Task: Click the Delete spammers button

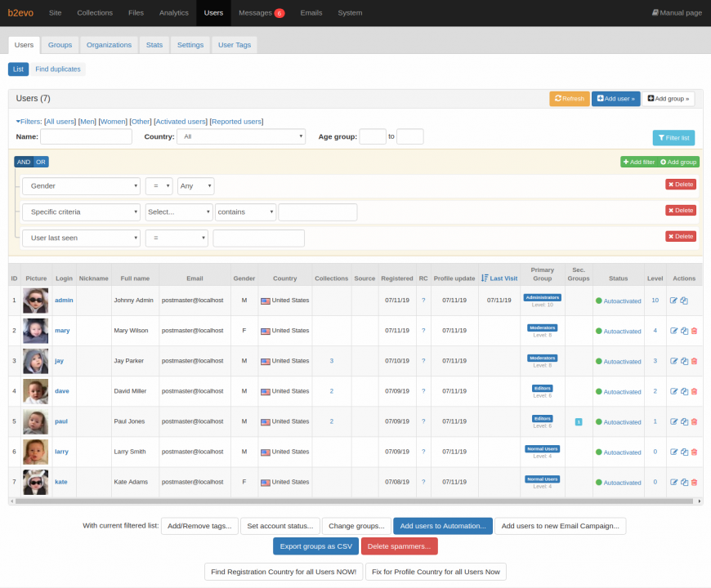Action: coord(399,546)
